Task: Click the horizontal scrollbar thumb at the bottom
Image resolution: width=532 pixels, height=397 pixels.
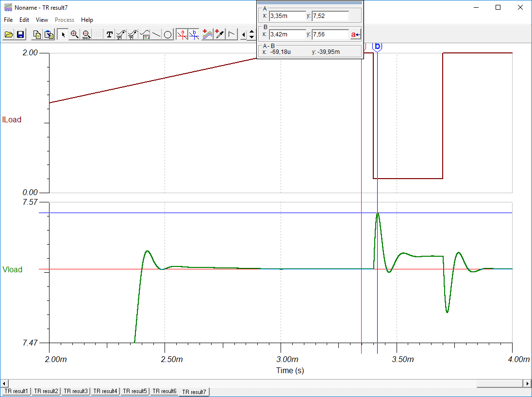Action: (x=499, y=383)
